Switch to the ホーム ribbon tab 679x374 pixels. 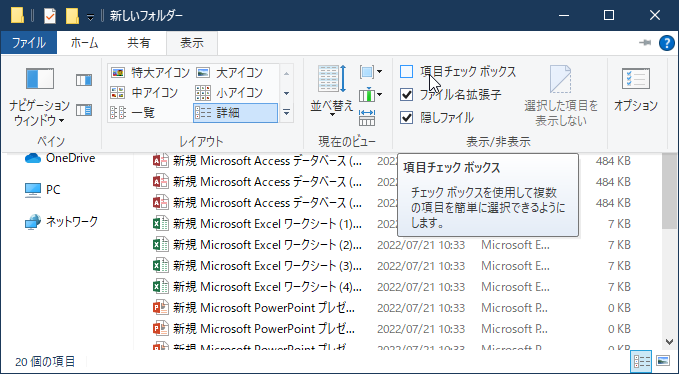click(84, 43)
